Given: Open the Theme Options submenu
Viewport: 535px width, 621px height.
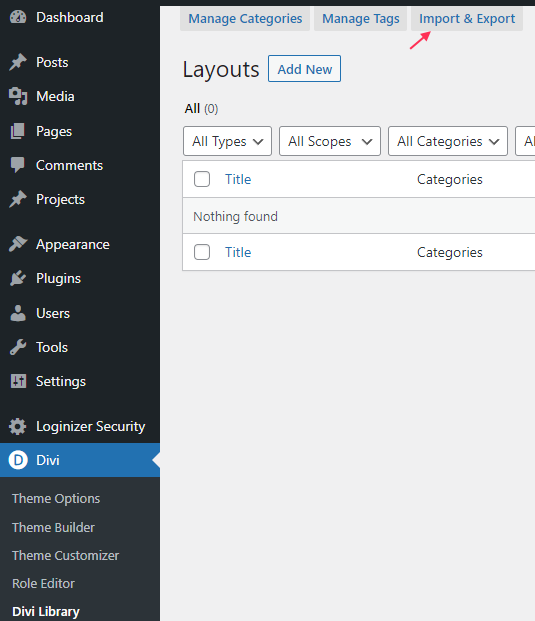Looking at the screenshot, I should [56, 499].
